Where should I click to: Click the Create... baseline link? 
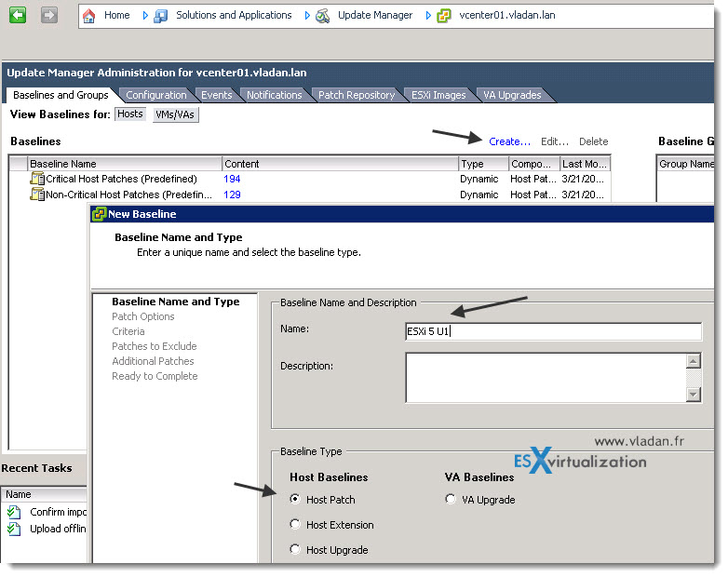pyautogui.click(x=509, y=141)
